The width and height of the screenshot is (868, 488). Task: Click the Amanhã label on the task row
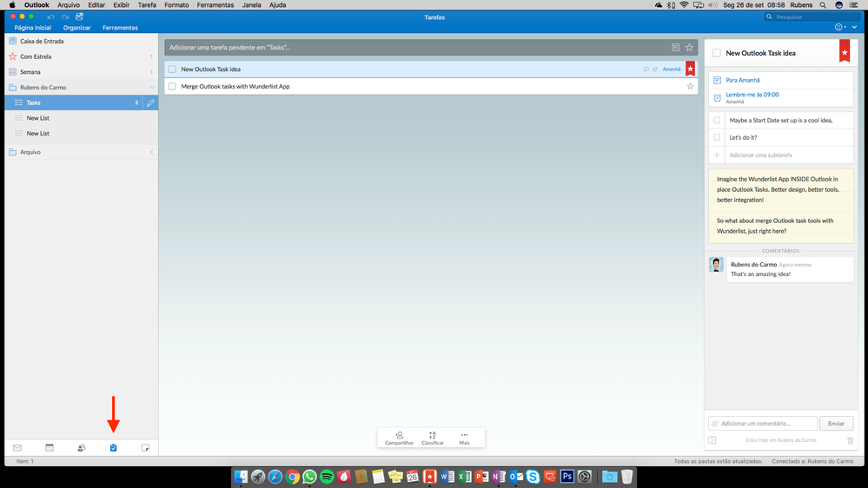pyautogui.click(x=672, y=69)
